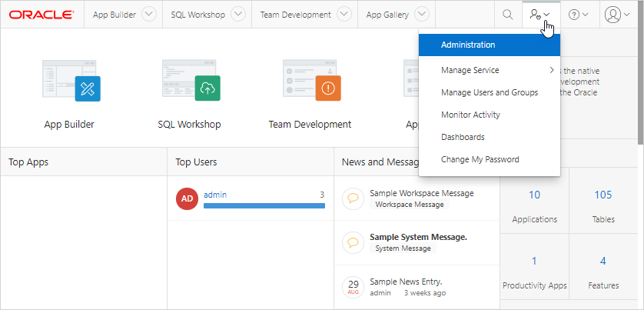Click the 1 Productivity Apps count
This screenshot has width=644, height=310.
point(534,261)
